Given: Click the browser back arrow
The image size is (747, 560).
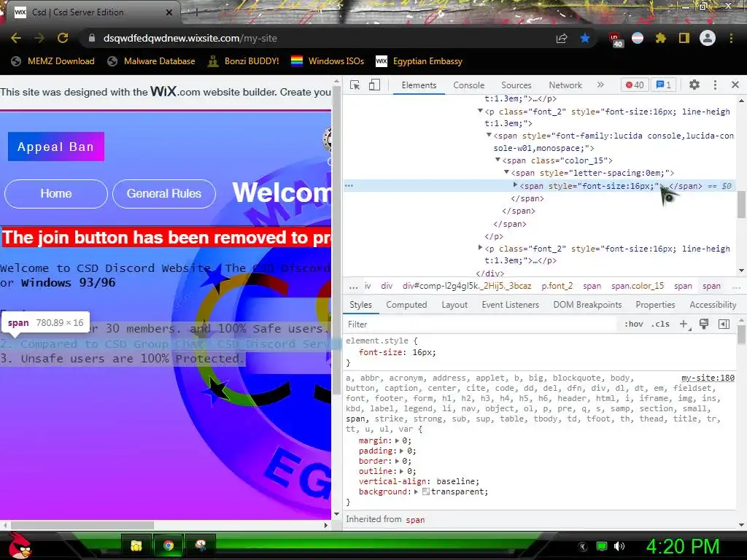Looking at the screenshot, I should (x=16, y=38).
